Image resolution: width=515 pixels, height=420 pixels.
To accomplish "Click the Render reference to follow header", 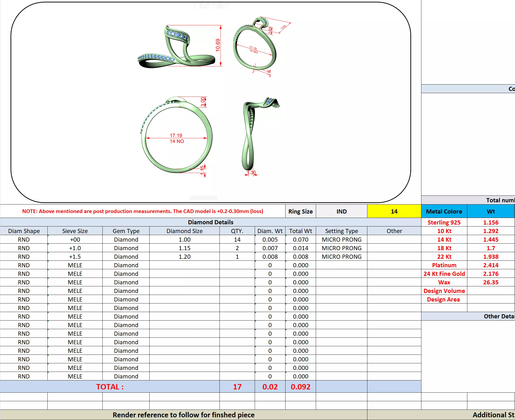I will click(x=183, y=415).
